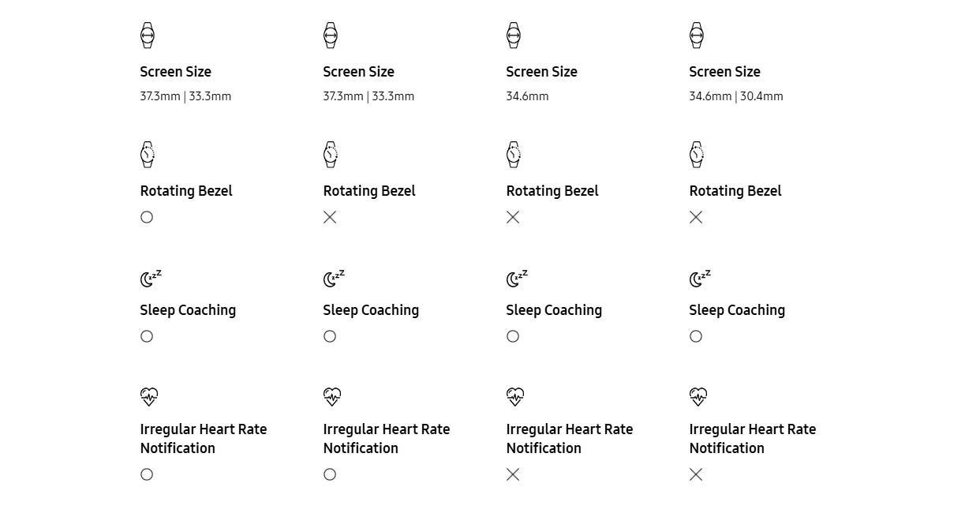Click the X mark under fourth column Rotating Bezel
The width and height of the screenshot is (980, 517).
click(696, 217)
